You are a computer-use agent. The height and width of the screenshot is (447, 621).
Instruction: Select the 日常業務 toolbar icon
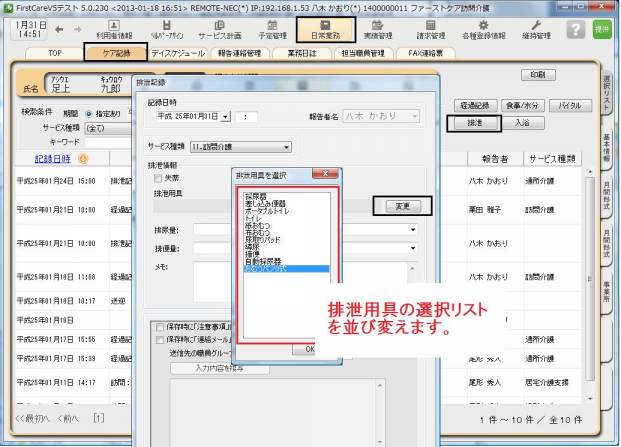[325, 29]
